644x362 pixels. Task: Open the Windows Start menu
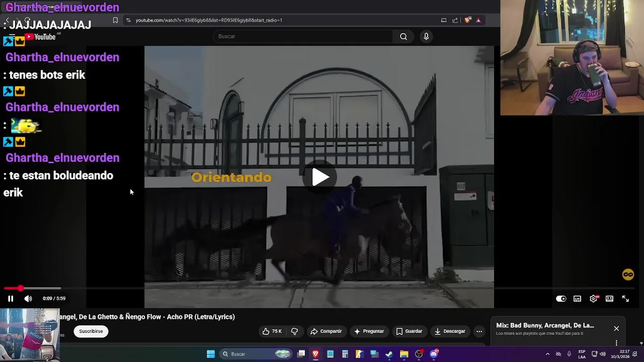pyautogui.click(x=211, y=354)
